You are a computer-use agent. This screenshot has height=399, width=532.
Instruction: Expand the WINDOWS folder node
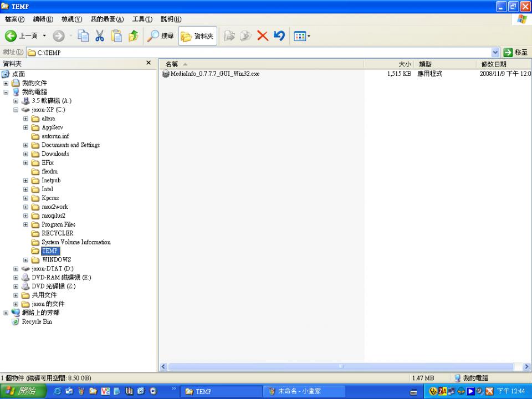pyautogui.click(x=25, y=260)
